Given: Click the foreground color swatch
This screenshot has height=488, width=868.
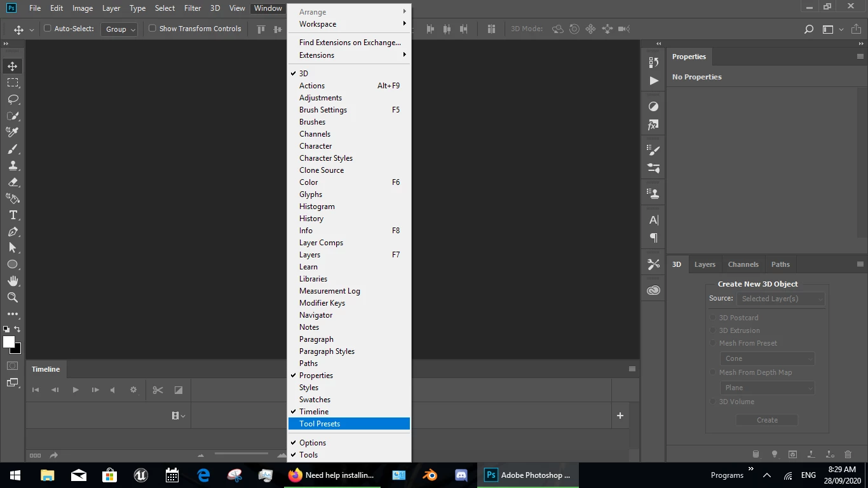Looking at the screenshot, I should point(9,342).
